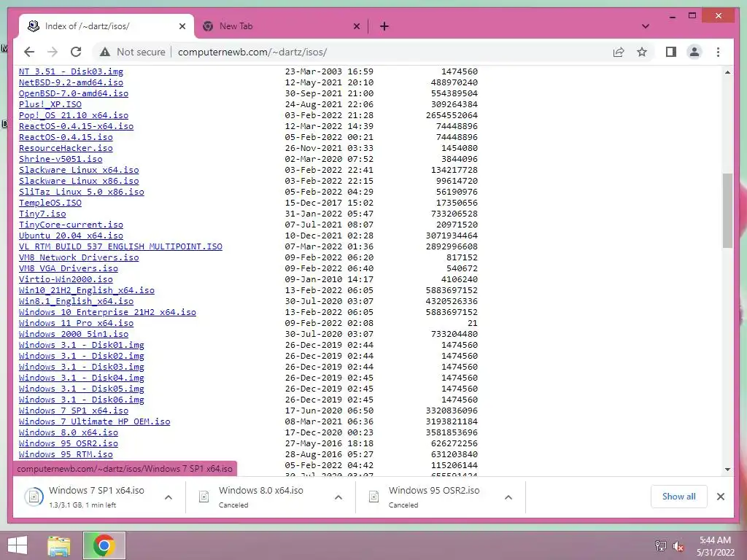Share this page via share icon

pos(619,52)
